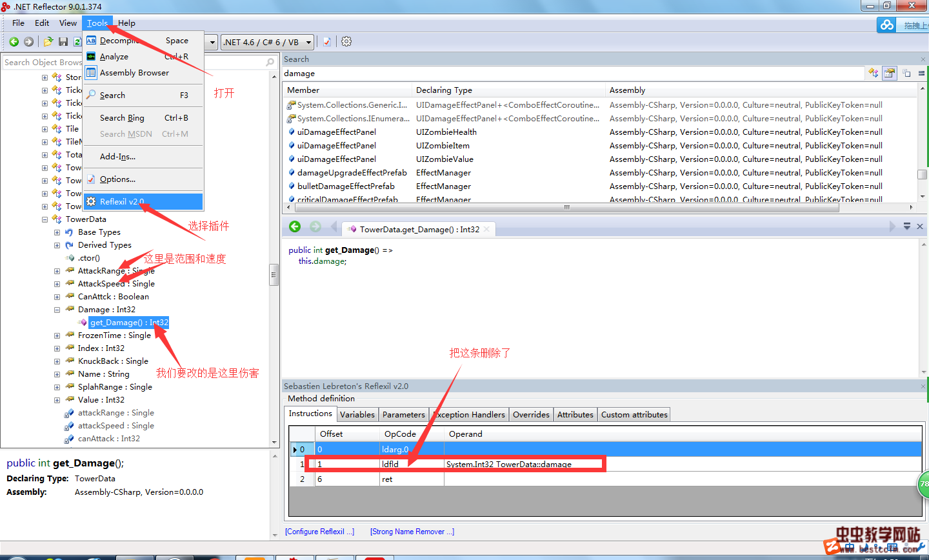Click the Object Browser tree vertical scrollbar

[274, 275]
